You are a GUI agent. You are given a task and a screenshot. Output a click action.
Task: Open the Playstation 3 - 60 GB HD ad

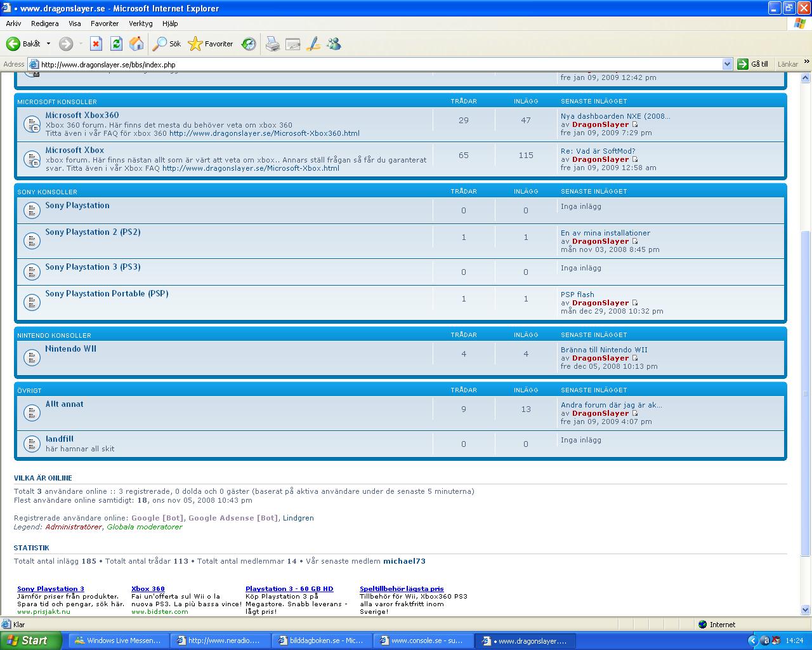(289, 589)
